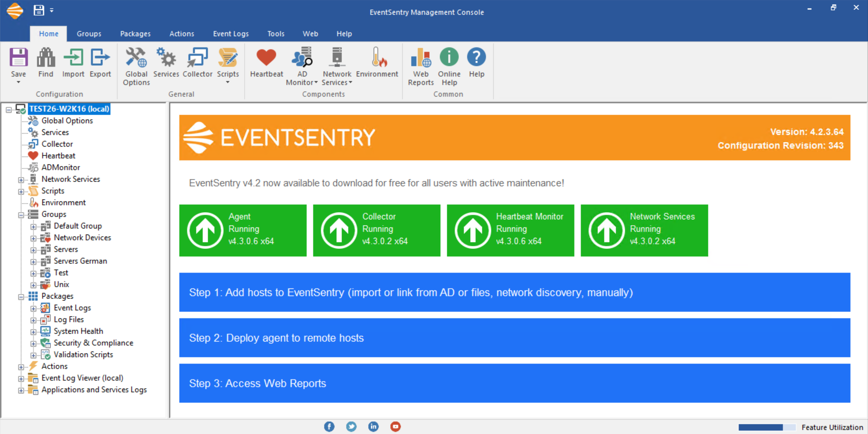Collapse the Packages tree node
The image size is (868, 434).
(21, 297)
